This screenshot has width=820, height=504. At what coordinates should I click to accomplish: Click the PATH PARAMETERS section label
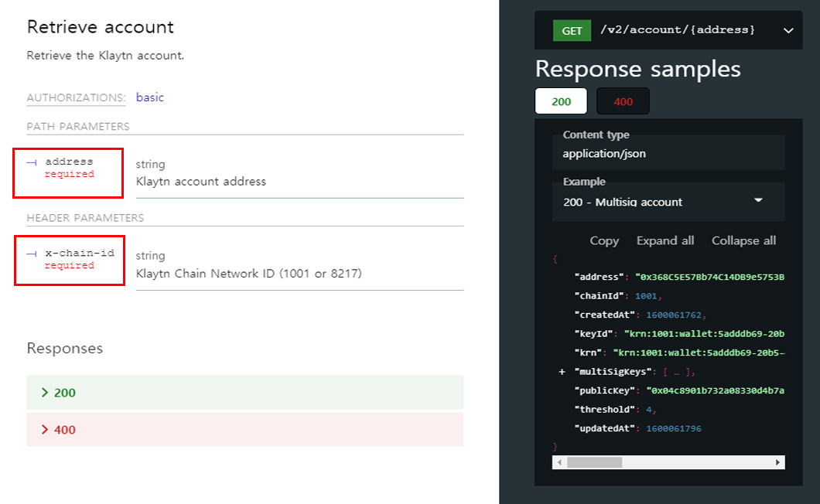coord(78,127)
